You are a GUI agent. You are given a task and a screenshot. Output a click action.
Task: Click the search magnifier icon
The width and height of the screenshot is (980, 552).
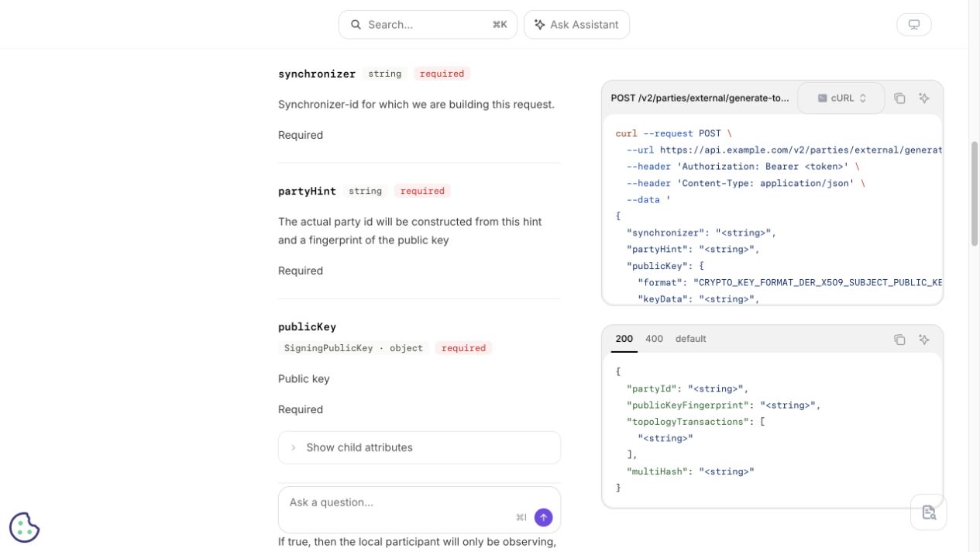coord(356,25)
